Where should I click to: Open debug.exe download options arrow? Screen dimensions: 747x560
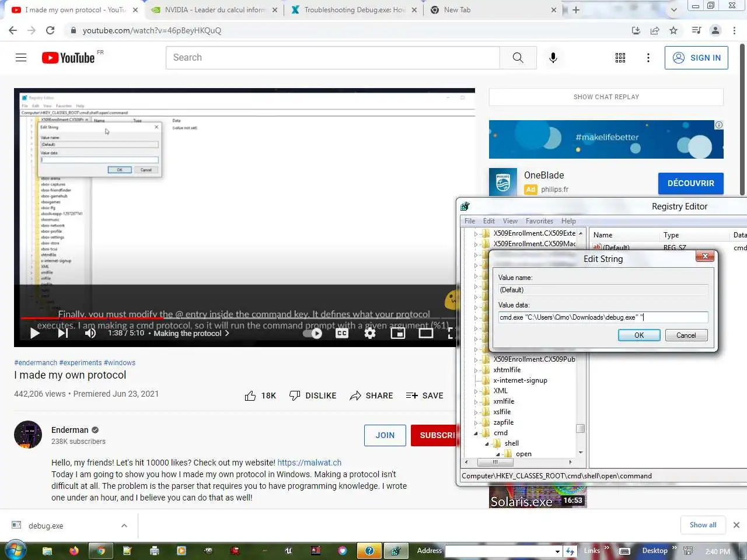(124, 526)
